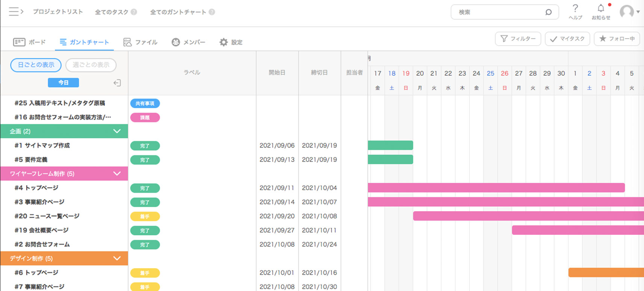644x291 pixels.
Task: Open the ファイル tab
Action: click(140, 42)
